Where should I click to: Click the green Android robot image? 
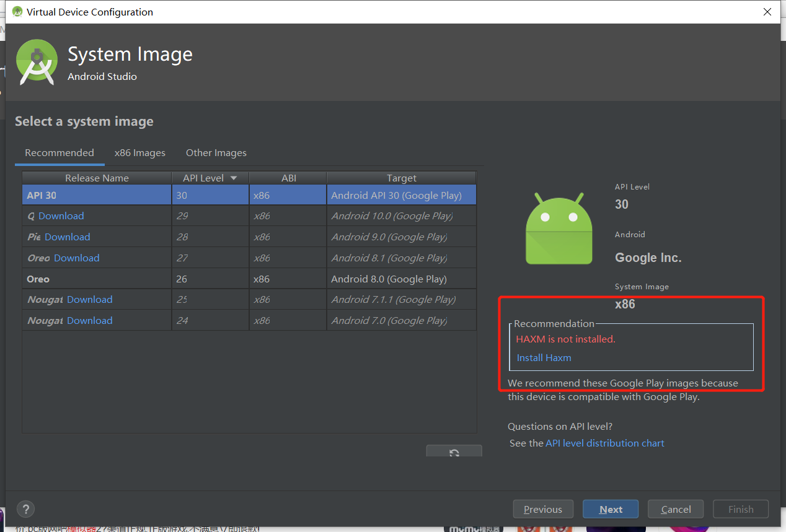[559, 228]
